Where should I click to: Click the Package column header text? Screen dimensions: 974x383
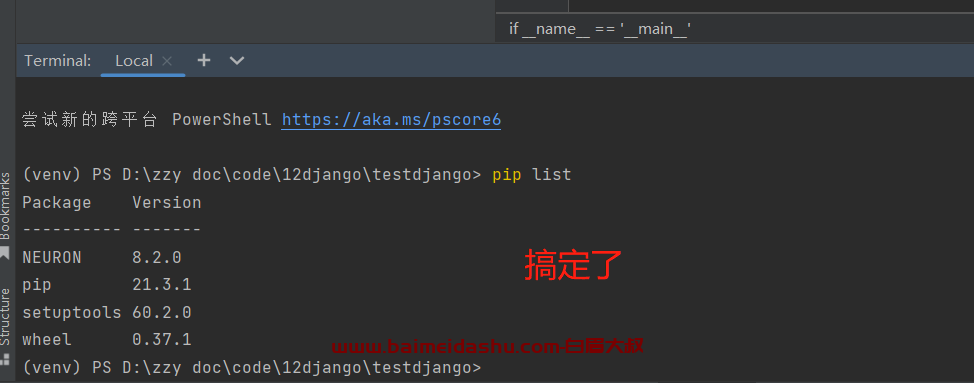pos(57,203)
